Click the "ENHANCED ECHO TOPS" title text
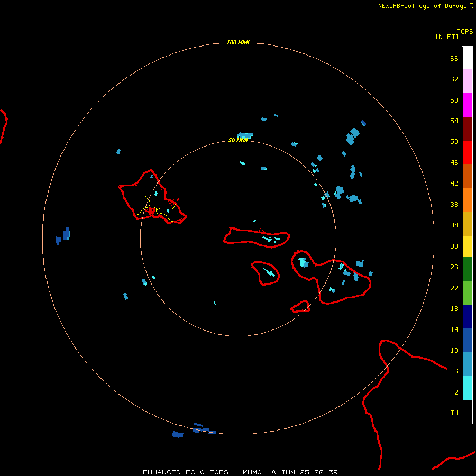This screenshot has width=476, height=476. pos(186,472)
